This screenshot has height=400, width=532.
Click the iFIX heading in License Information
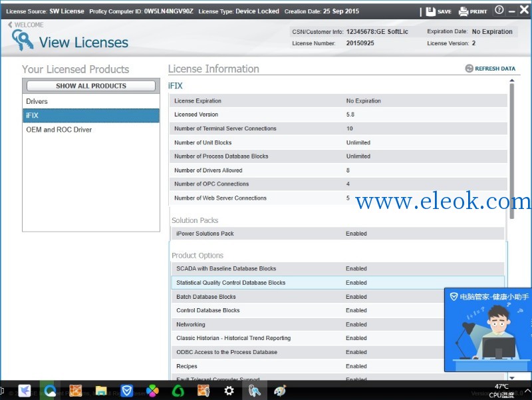coord(176,86)
